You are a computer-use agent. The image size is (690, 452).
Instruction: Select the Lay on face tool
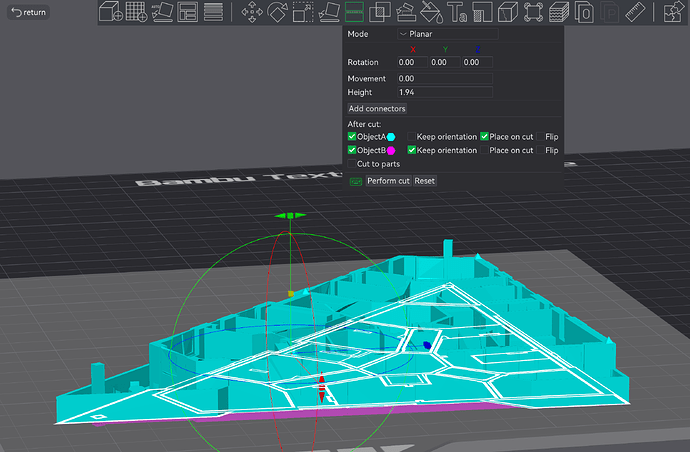click(x=329, y=12)
